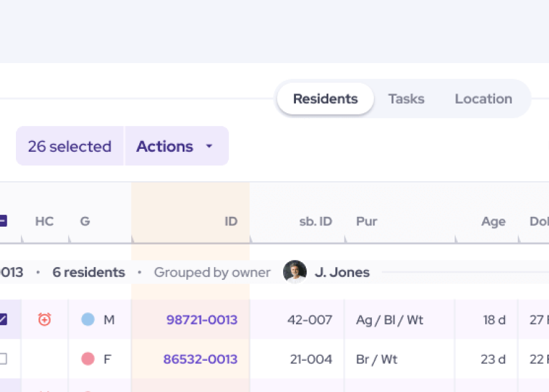This screenshot has height=392, width=549.
Task: Click the pink female gender dot
Action: tap(88, 359)
